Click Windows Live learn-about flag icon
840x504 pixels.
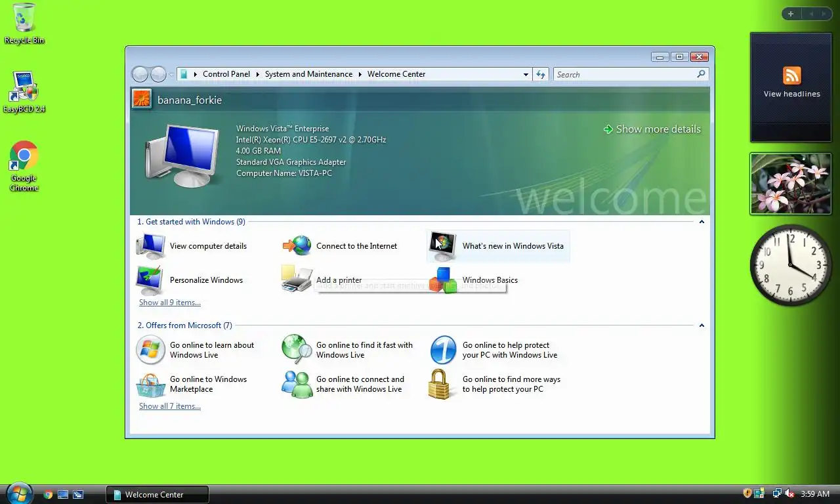tap(150, 350)
